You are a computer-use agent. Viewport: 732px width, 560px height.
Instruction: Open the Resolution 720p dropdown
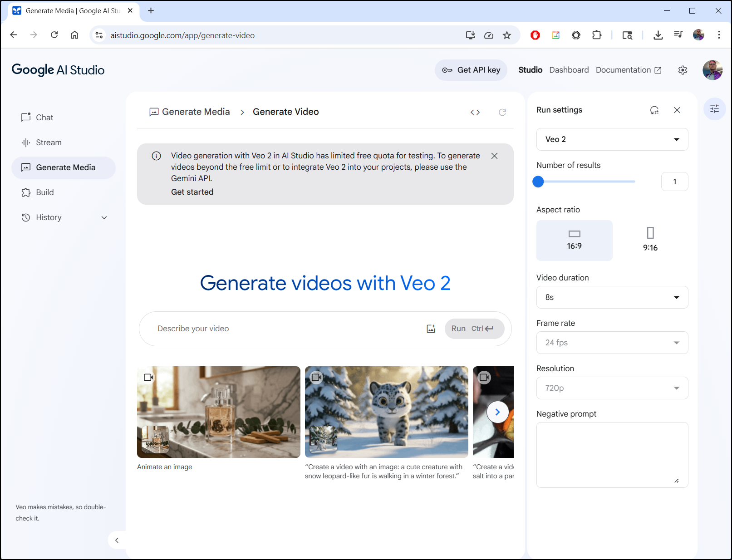(612, 388)
